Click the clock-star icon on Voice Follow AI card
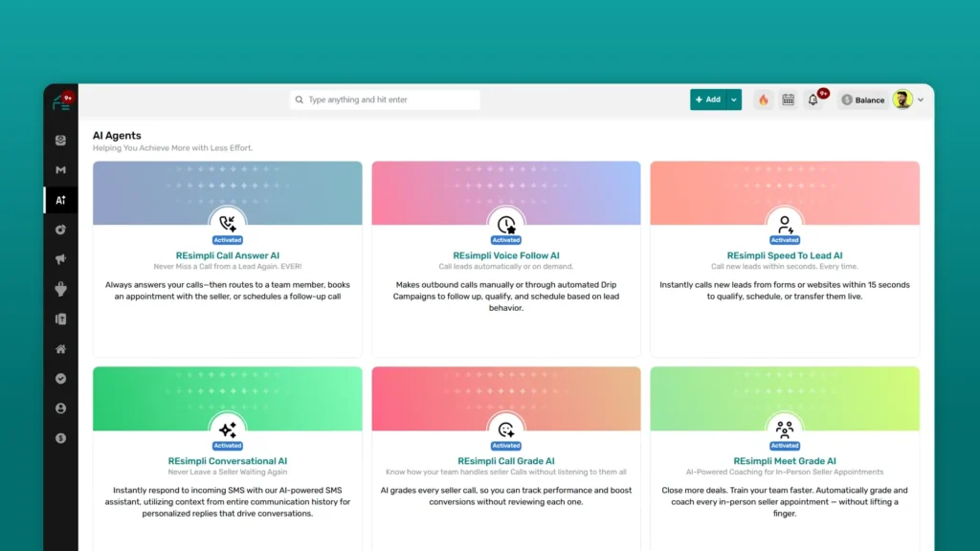This screenshot has height=551, width=980. [506, 224]
